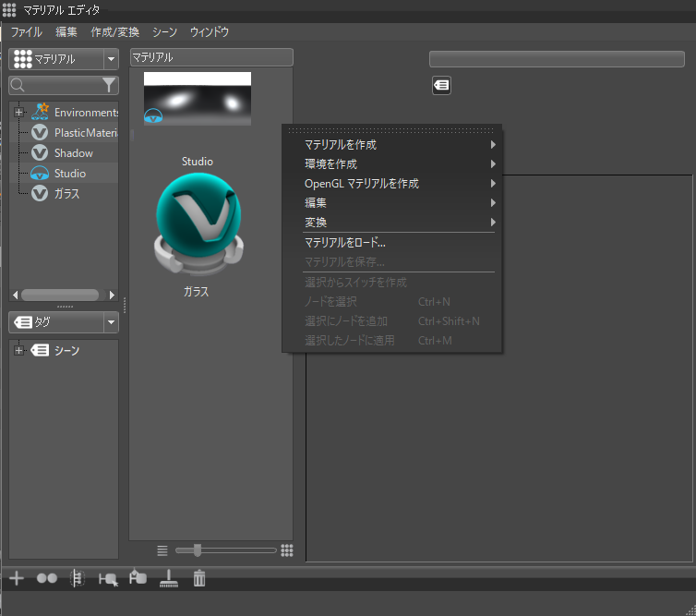The image size is (696, 616).
Task: Click the Shadow material V icon in tree
Action: 40,152
